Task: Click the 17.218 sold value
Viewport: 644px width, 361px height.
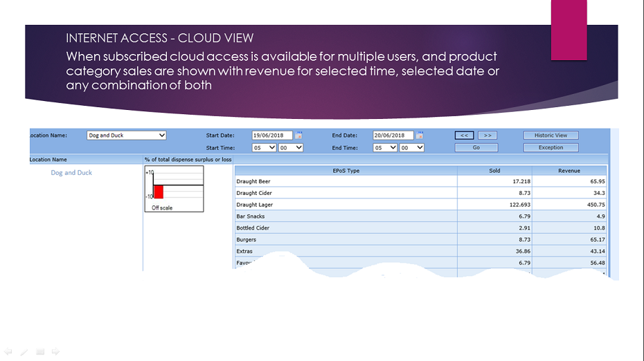Action: (521, 181)
